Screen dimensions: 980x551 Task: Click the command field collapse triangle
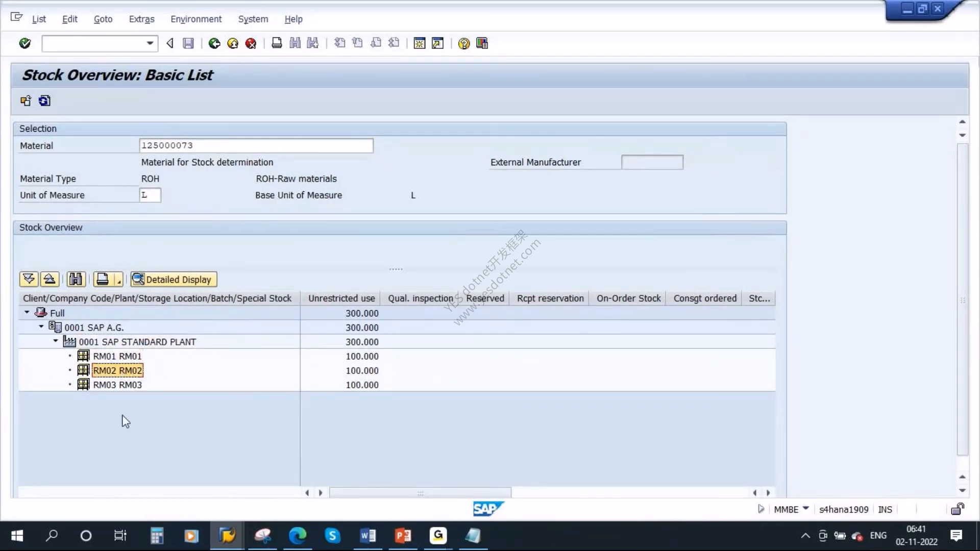170,43
